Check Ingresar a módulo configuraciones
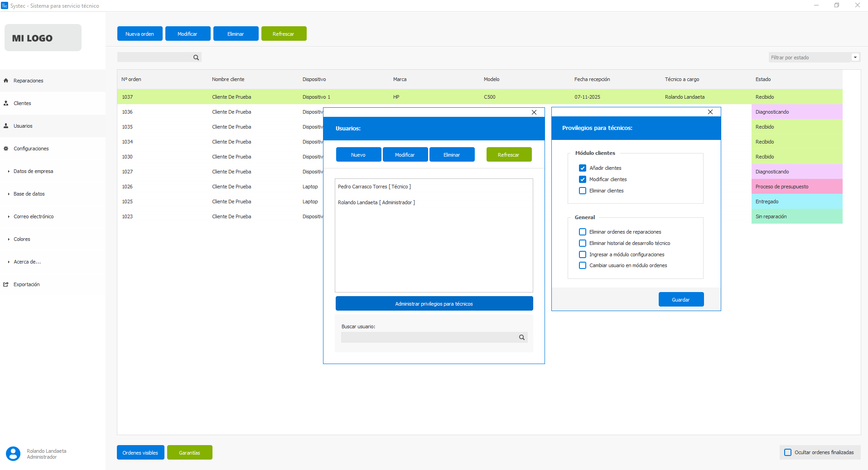Viewport: 868px width, 470px height. pos(583,254)
